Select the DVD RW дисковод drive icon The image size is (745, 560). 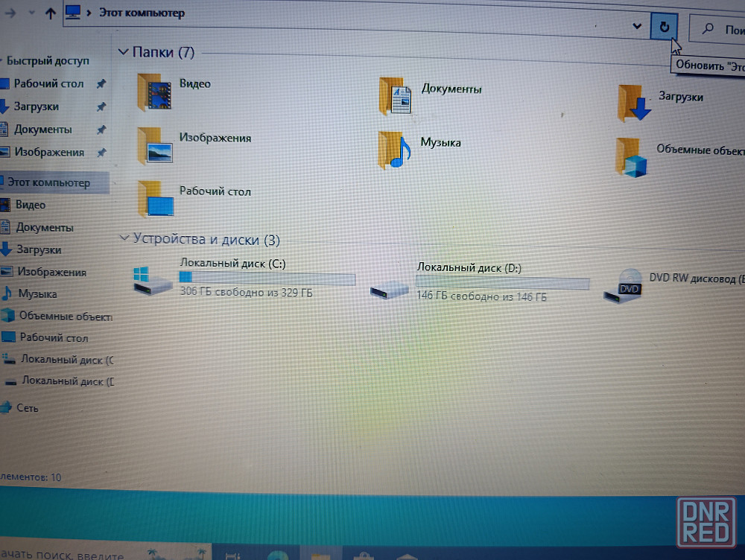pyautogui.click(x=622, y=285)
